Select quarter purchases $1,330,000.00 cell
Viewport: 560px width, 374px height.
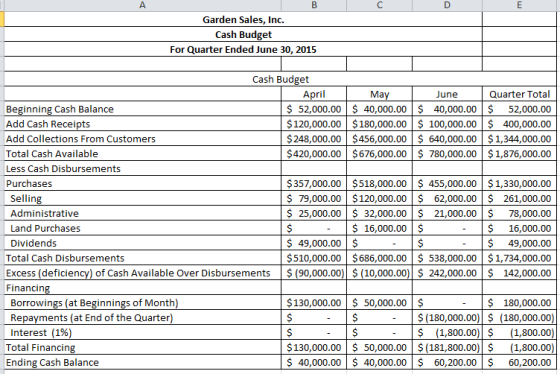click(519, 183)
